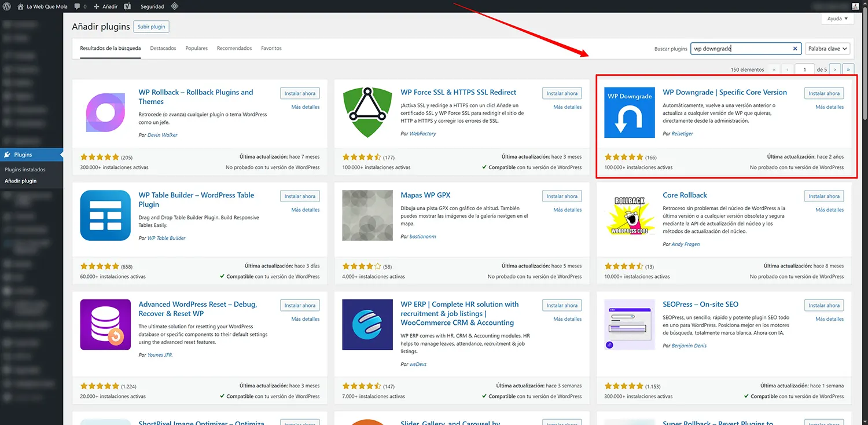This screenshot has width=868, height=425.
Task: Install WP Downgrade with Instalar ahora
Action: (823, 93)
